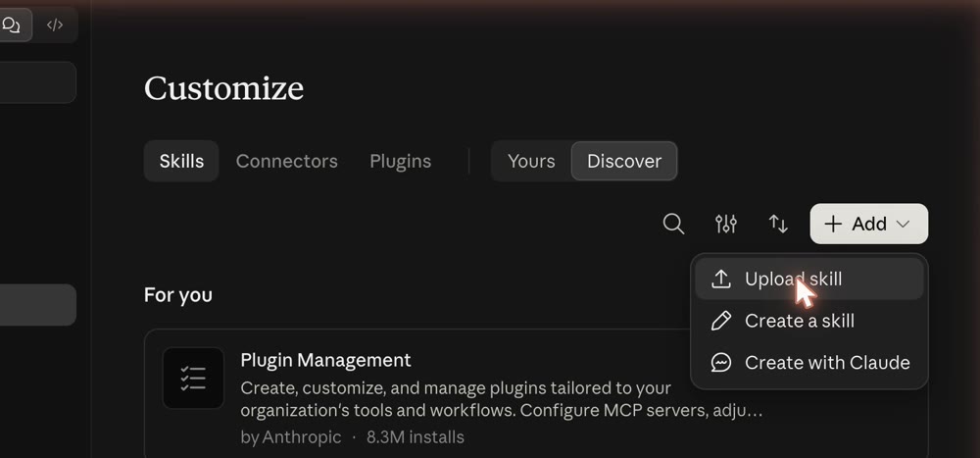Click the Customize page heading
The height and width of the screenshot is (458, 980).
(223, 88)
